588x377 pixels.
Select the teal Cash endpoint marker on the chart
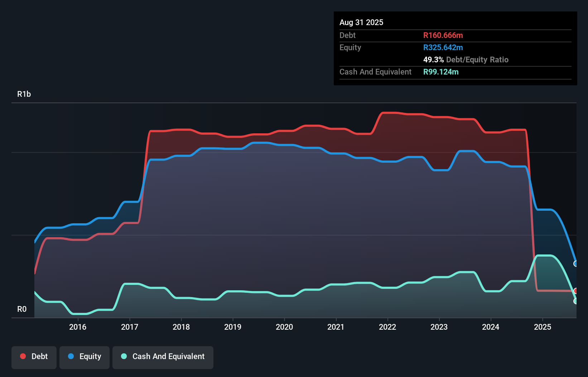tap(576, 301)
